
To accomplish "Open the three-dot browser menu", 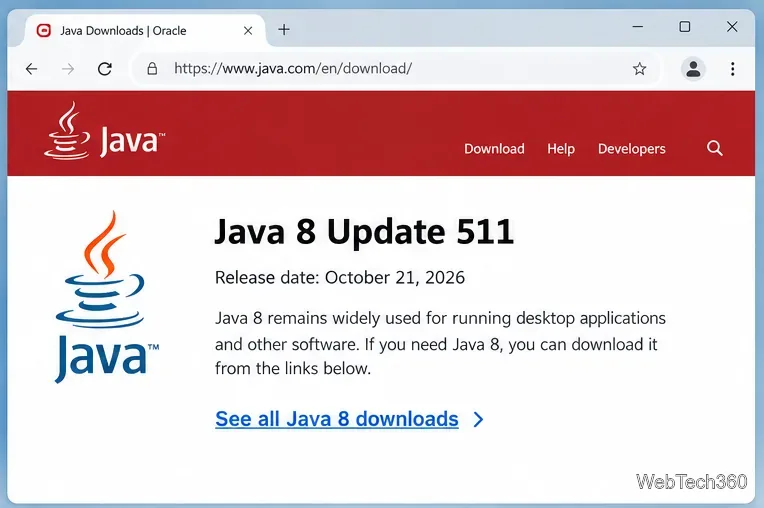I will tap(732, 69).
